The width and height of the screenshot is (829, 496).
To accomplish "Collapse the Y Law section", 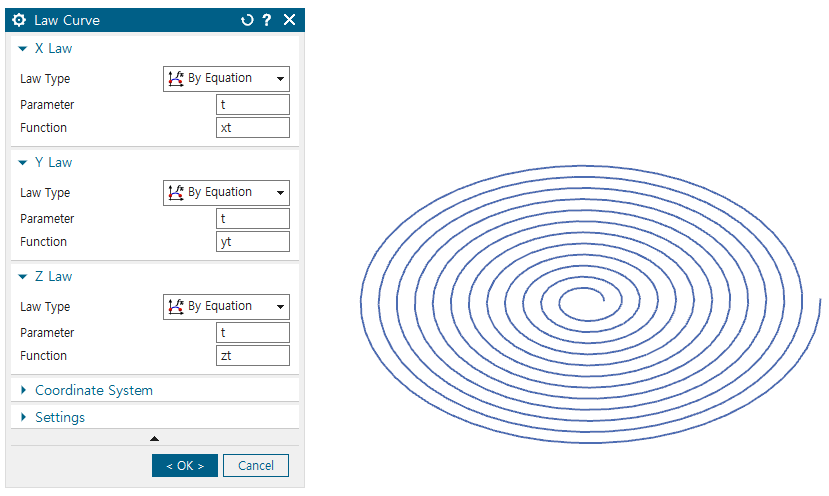I will [23, 162].
